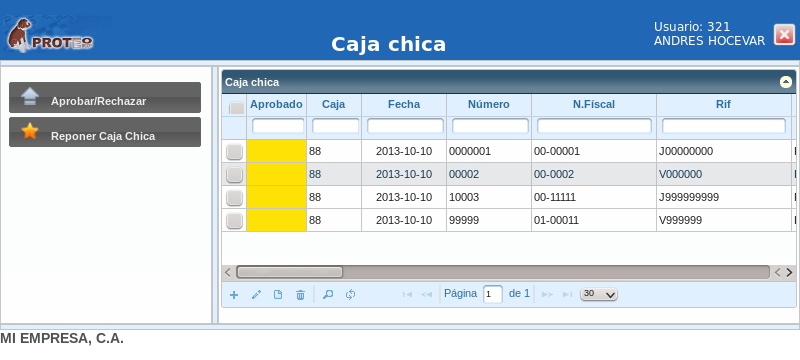Click Fecha cell in row 10003
Viewport: 800px width, 360px height.
point(404,197)
